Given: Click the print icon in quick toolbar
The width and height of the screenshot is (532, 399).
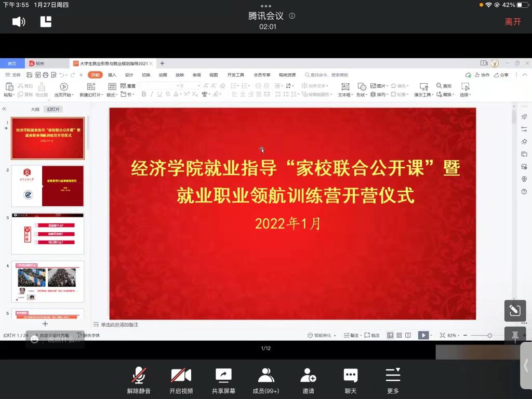Looking at the screenshot, I should 46,75.
